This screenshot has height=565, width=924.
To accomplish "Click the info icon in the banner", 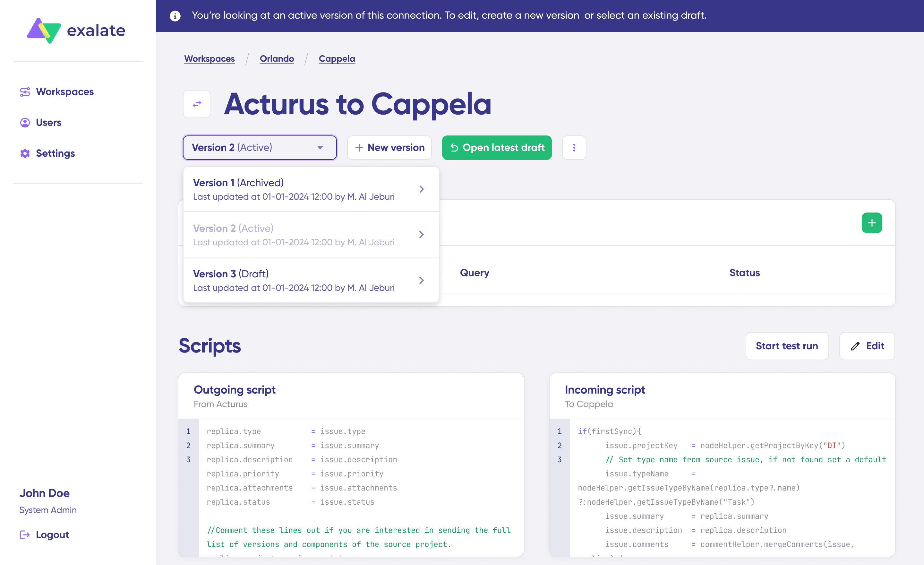I will 175,16.
